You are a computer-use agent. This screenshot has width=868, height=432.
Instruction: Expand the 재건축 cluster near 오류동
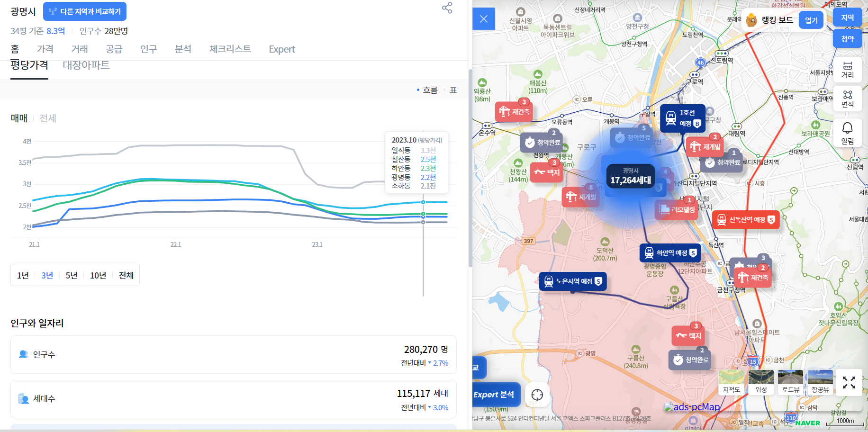click(x=514, y=111)
